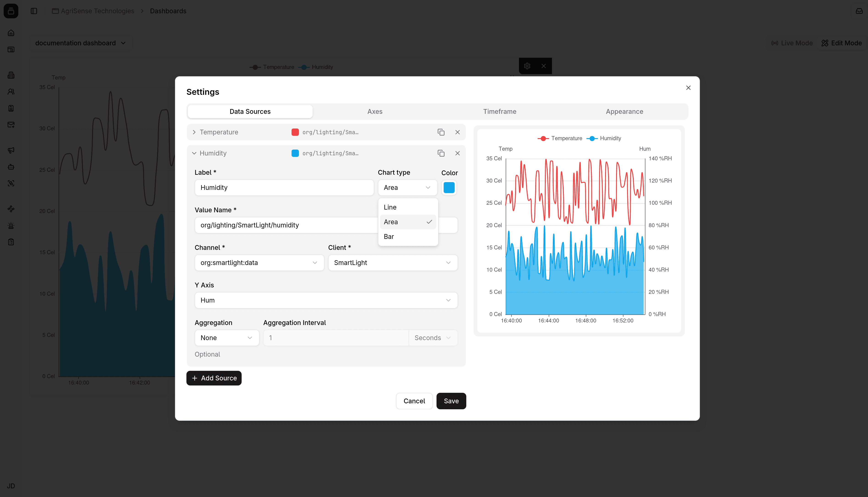Collapse the Humidity data source section
The width and height of the screenshot is (868, 497).
194,153
